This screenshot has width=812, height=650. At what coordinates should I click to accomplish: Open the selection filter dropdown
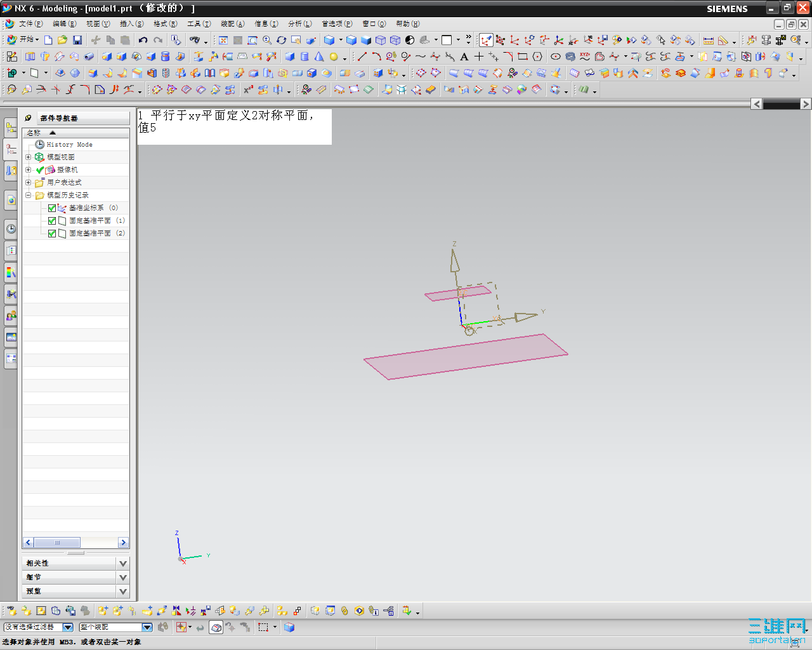click(68, 627)
